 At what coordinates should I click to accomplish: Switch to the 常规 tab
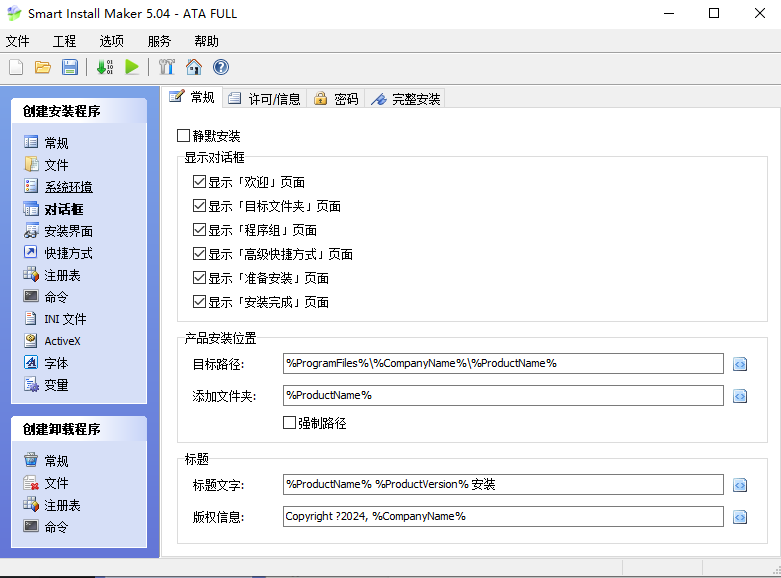[192, 97]
